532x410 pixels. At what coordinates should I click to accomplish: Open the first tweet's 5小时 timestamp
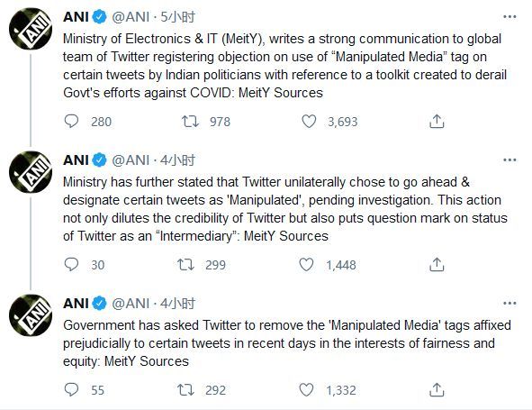click(178, 17)
